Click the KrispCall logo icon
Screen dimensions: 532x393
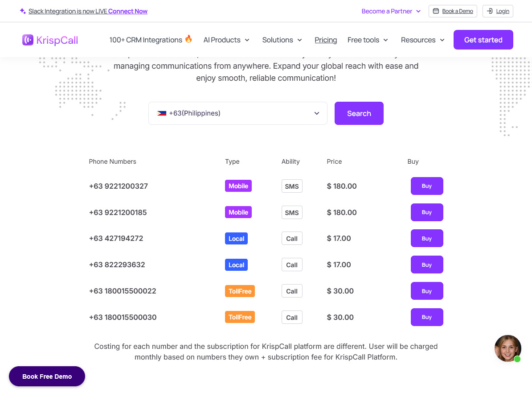coord(28,40)
